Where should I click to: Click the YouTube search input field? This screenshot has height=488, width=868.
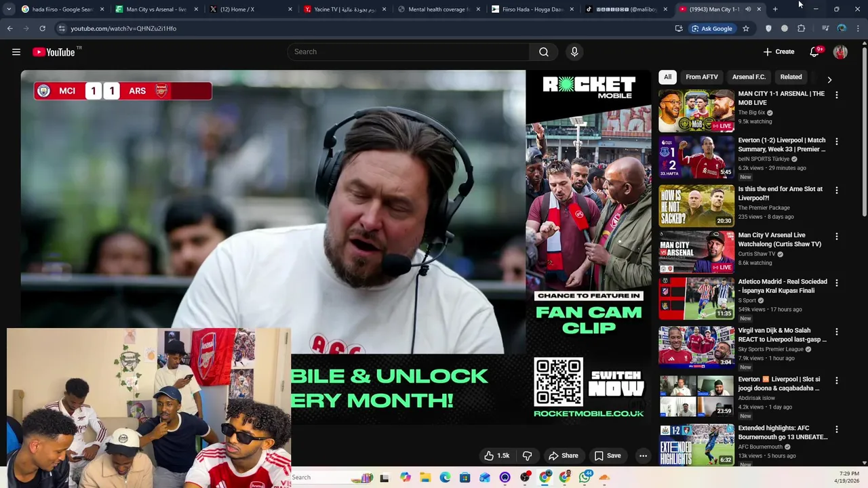click(409, 52)
